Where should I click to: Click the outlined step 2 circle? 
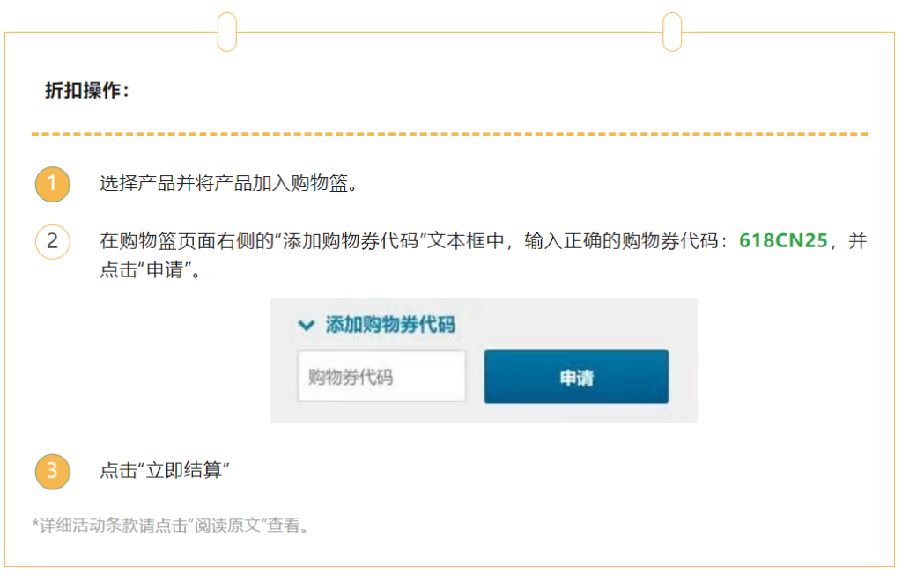click(52, 241)
